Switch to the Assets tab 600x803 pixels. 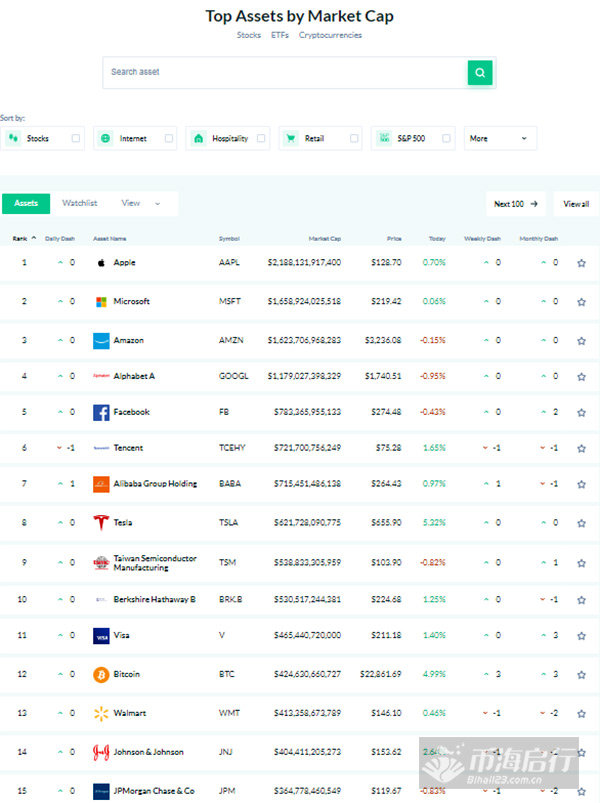point(26,203)
